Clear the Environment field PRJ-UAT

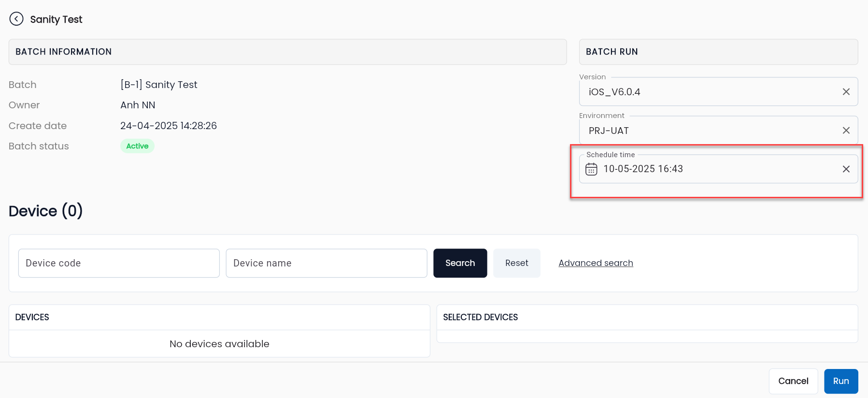coord(846,131)
